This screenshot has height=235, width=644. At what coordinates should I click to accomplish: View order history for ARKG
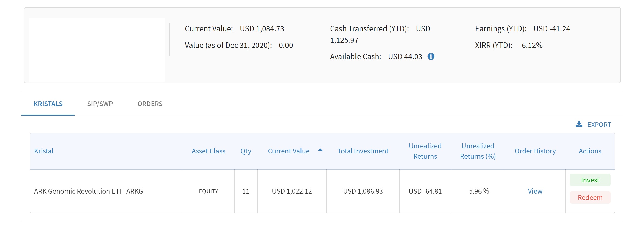tap(535, 191)
